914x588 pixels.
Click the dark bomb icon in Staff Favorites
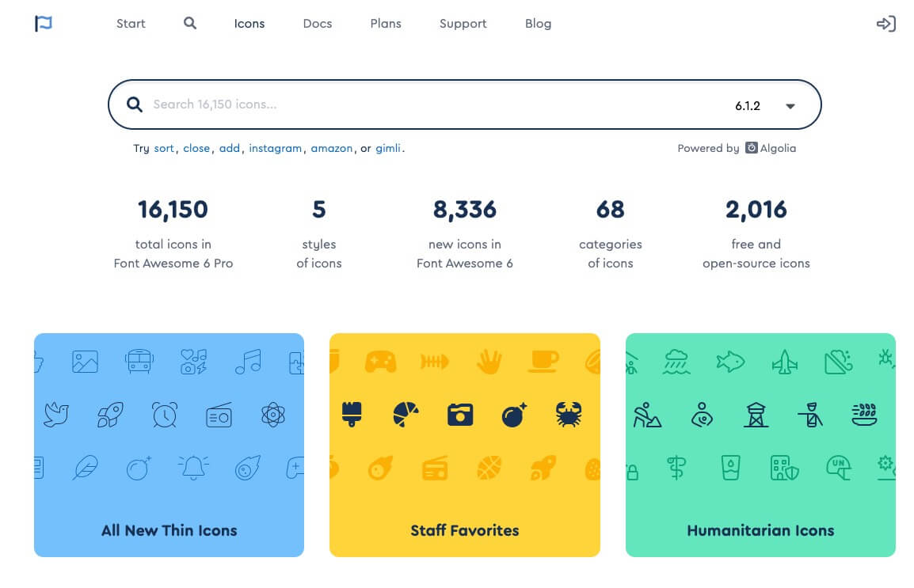pos(514,415)
